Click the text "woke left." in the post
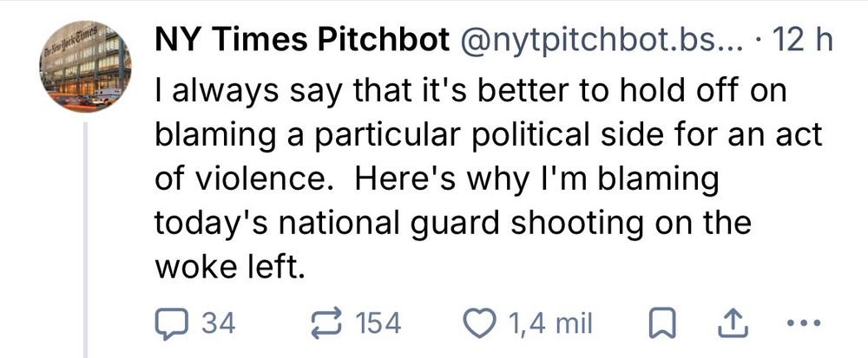The width and height of the screenshot is (868, 358). pos(229,268)
